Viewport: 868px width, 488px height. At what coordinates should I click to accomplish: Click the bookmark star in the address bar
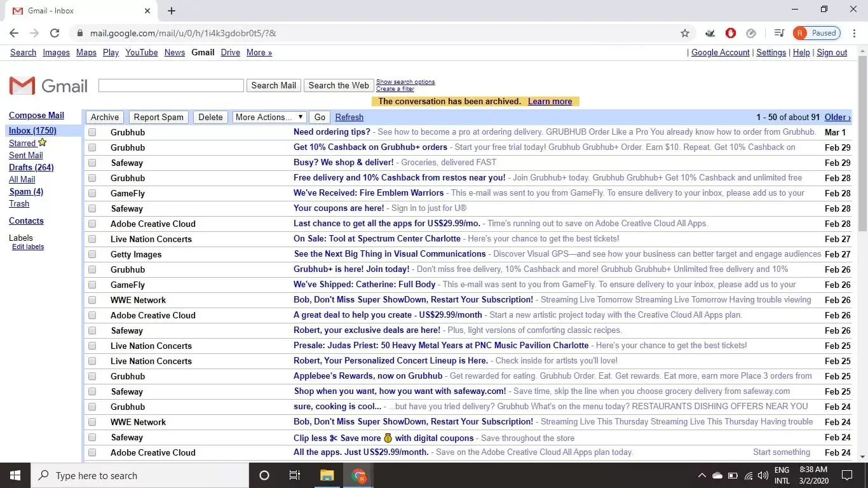(x=685, y=33)
